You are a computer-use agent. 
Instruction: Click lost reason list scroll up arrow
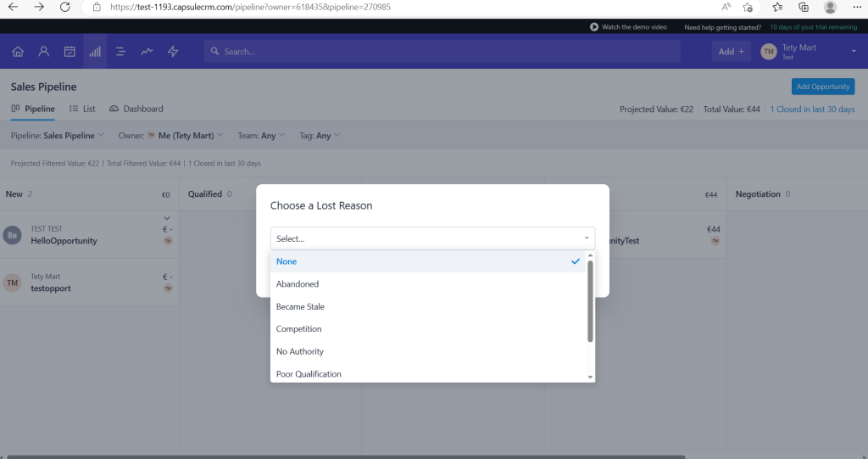[590, 255]
